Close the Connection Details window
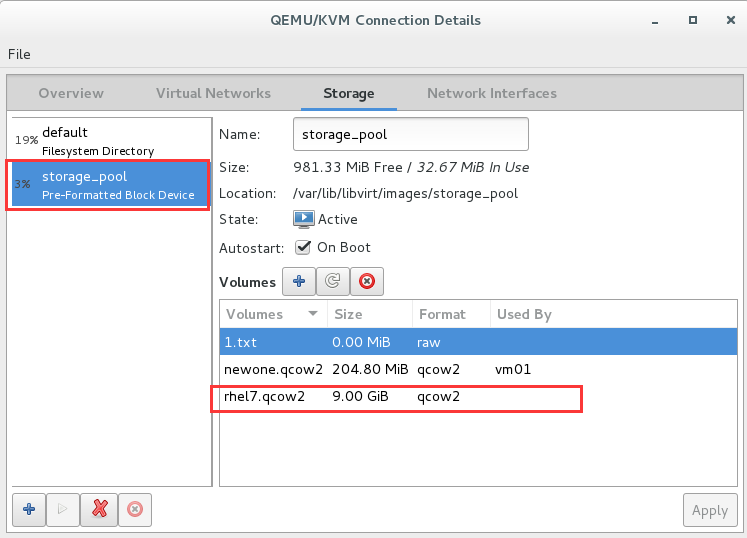The width and height of the screenshot is (747, 538). pyautogui.click(x=731, y=20)
